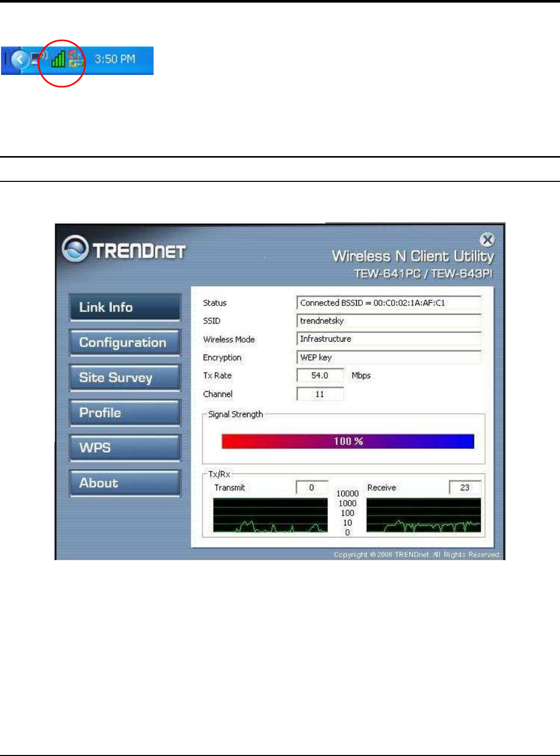Click the Wireless N Client Utility title

(413, 256)
